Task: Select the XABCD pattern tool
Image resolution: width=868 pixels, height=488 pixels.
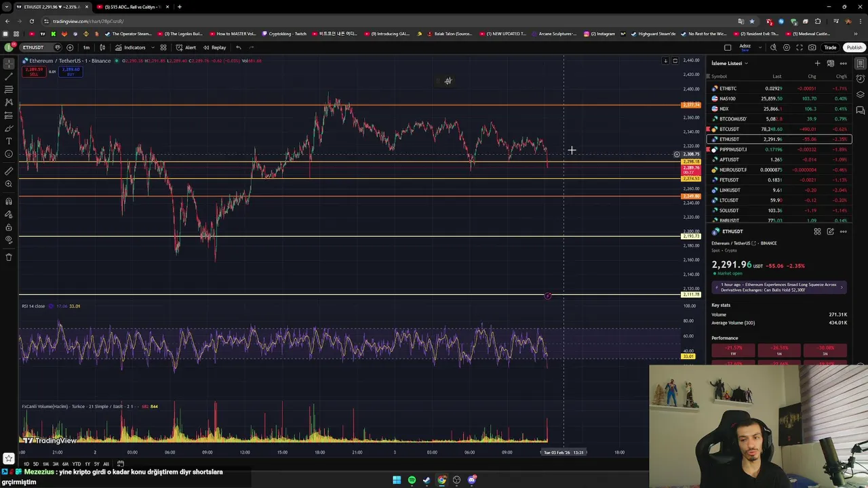Action: 9,102
